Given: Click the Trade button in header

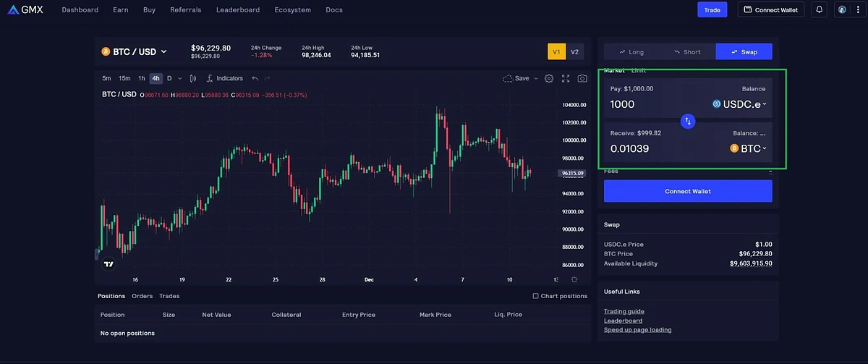Looking at the screenshot, I should click(x=712, y=10).
